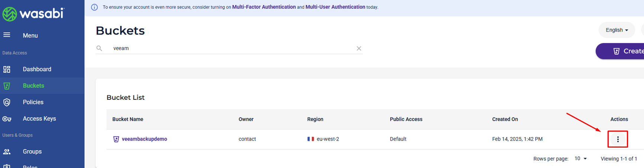Viewport: 644px width, 168px height.
Task: Click the Create bucket button
Action: (x=620, y=51)
